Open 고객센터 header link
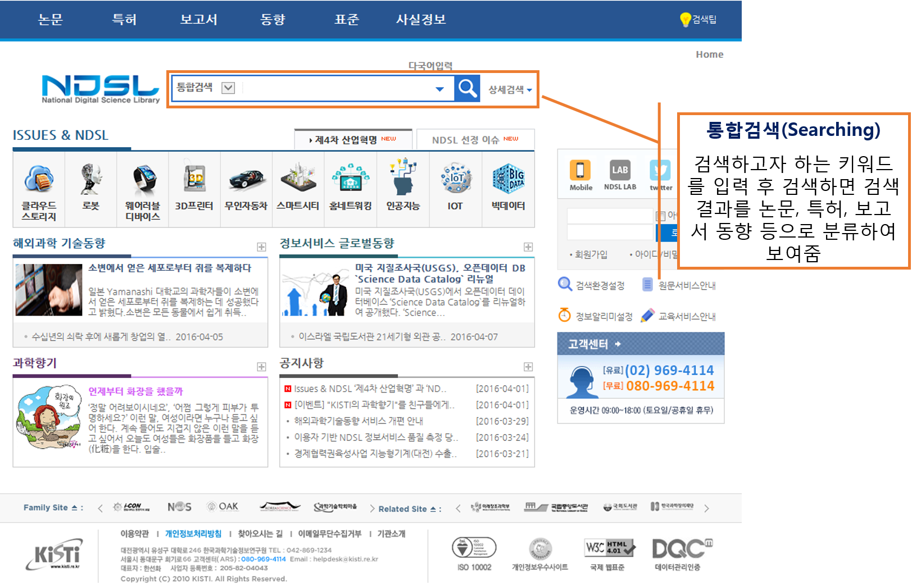The image size is (912, 588). 594,344
